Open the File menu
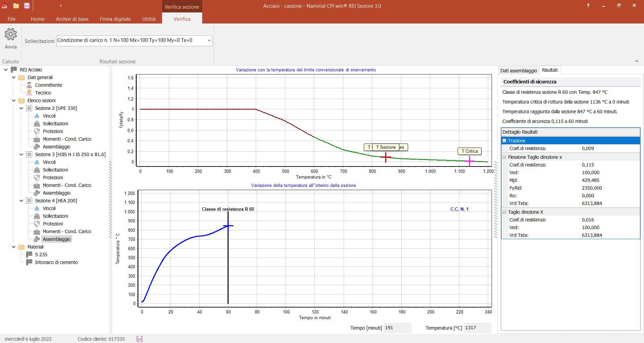The image size is (644, 343). point(11,19)
